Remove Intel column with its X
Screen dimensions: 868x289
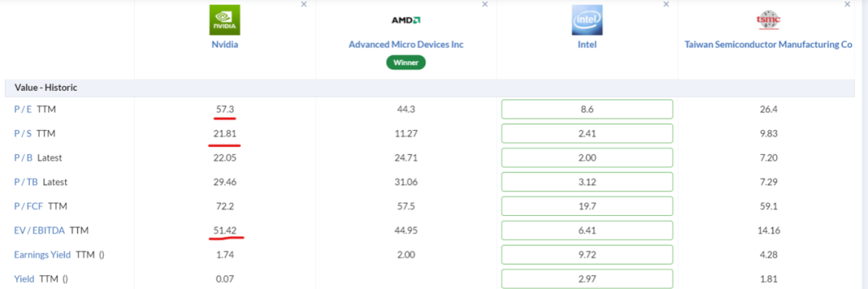[666, 5]
